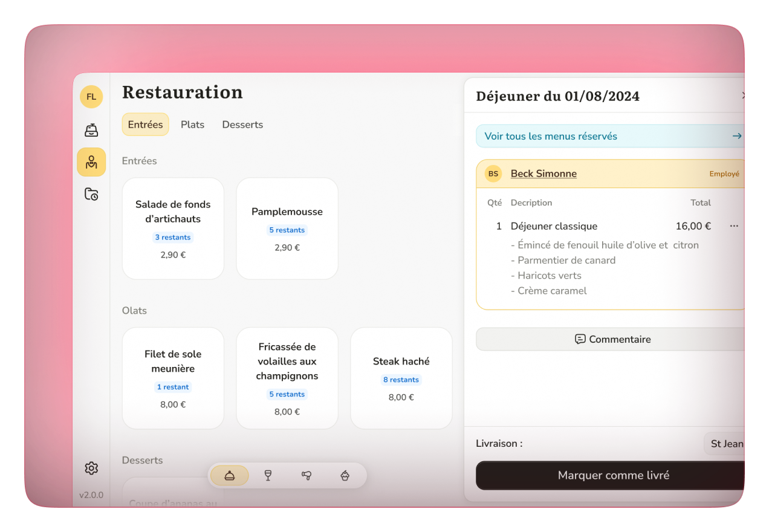Add a note with Commentaire button
769x532 pixels.
[612, 339]
